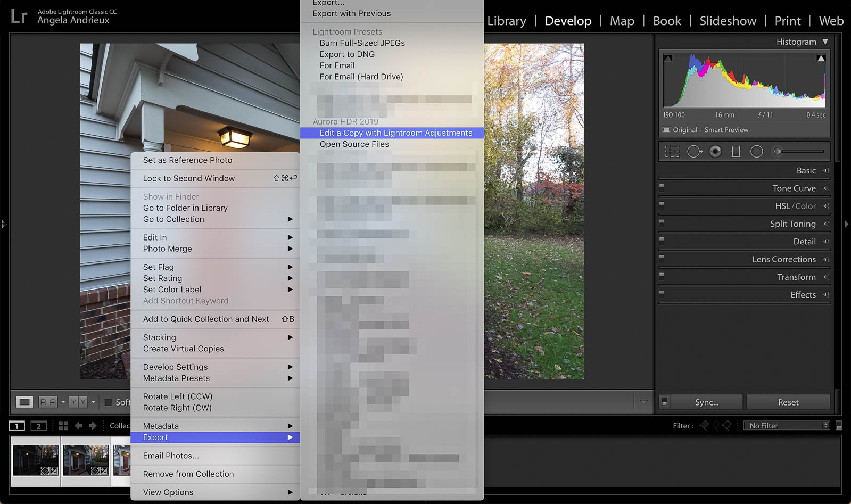The image size is (851, 504).
Task: Choose Edit a Copy with Lightroom Adjustments
Action: click(395, 133)
